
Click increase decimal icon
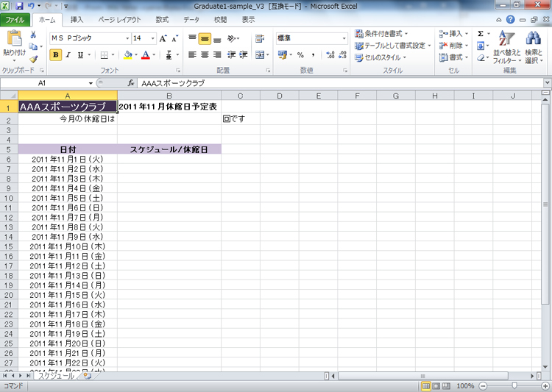(330, 54)
